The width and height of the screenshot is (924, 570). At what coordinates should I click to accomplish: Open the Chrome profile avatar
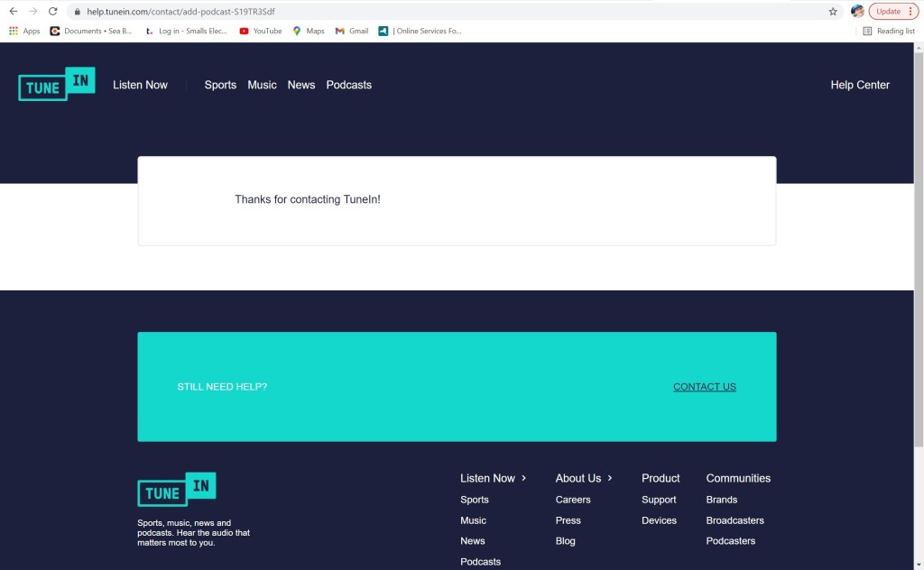coord(857,12)
